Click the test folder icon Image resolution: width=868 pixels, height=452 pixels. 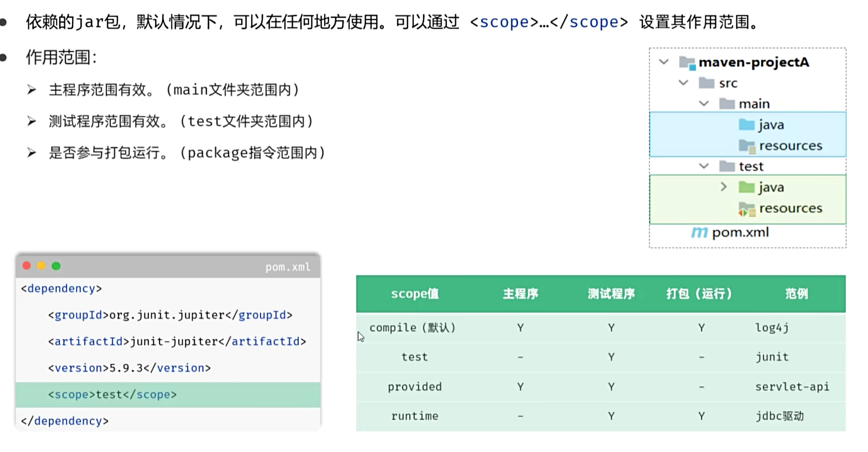727,166
